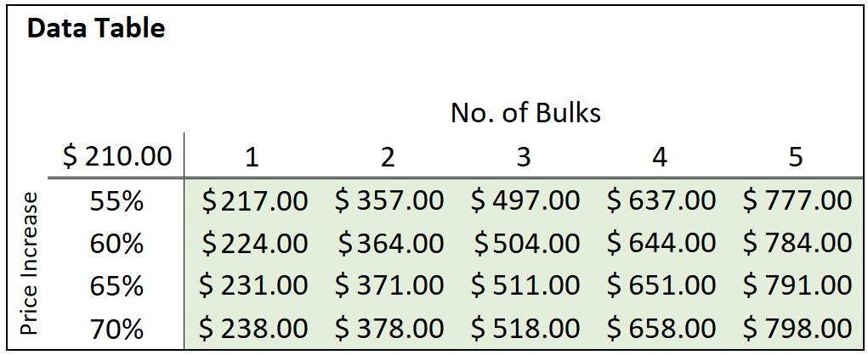Select the cell showing $644.00
Image resolution: width=868 pixels, height=355 pixels.
tap(661, 244)
